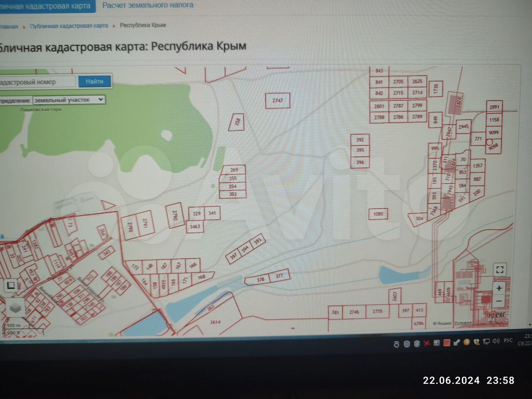Viewport: 532px width, 399px height.
Task: Open 'Публичная кадастровая карта' breadcrumb link
Action: pos(69,26)
